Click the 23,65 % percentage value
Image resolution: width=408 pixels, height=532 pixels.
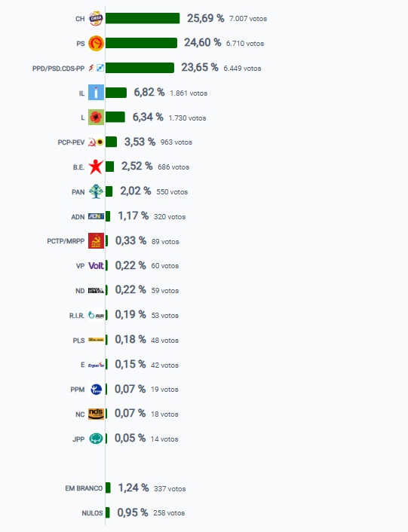pos(200,67)
